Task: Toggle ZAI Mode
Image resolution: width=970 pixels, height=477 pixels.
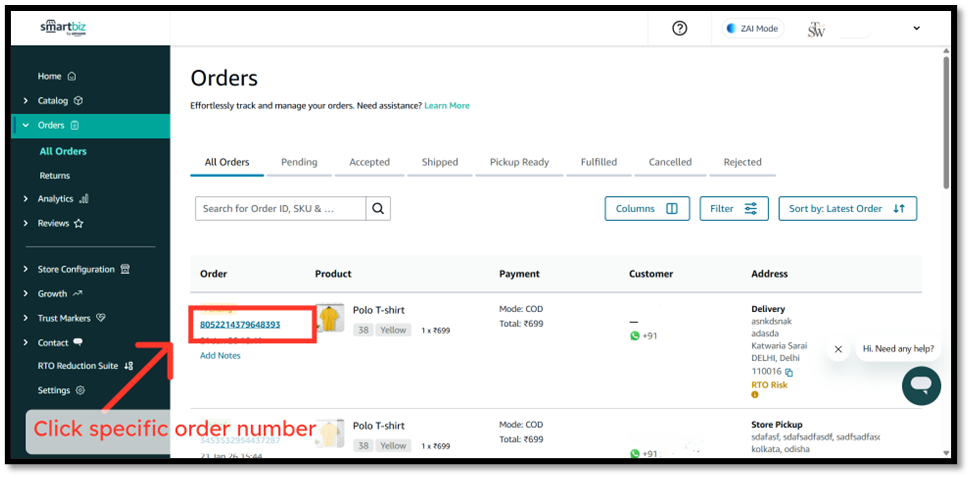Action: (x=752, y=28)
